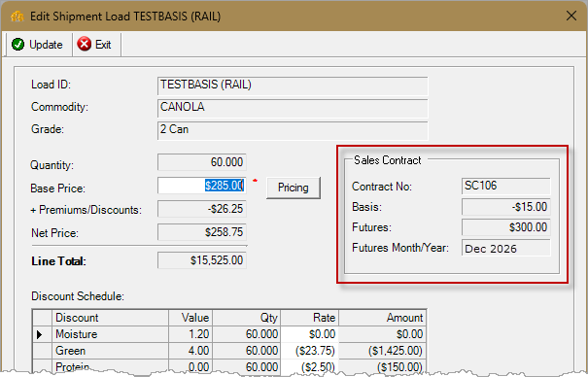Click the Base Price label

57,188
